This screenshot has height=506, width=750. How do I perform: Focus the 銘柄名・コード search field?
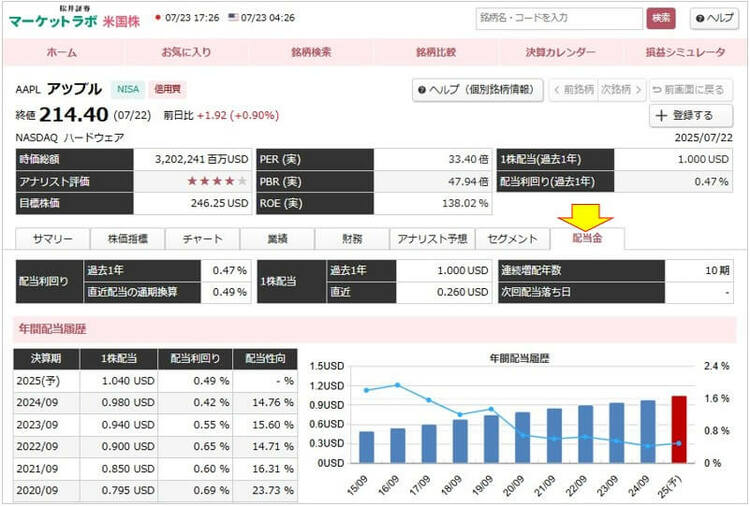(559, 18)
